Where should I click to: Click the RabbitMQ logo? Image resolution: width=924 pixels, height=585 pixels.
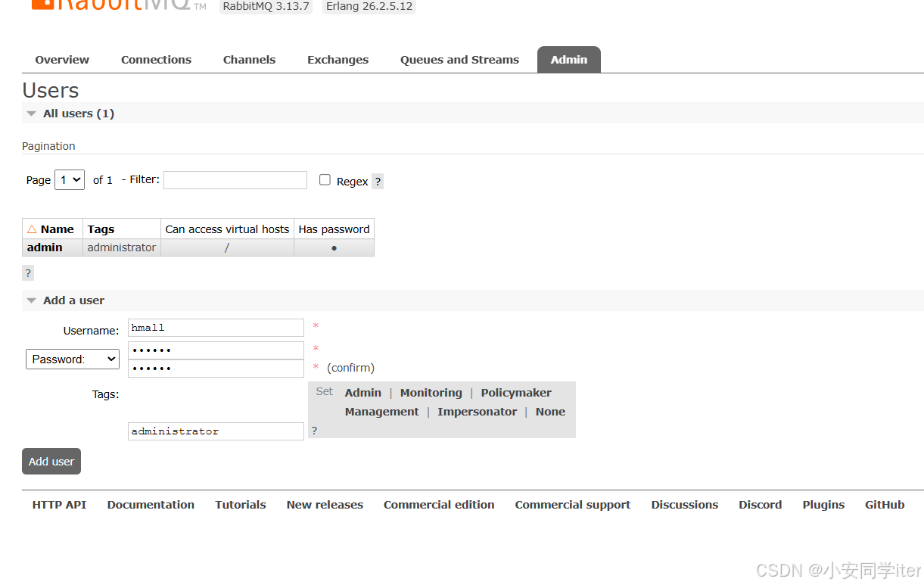click(119, 5)
